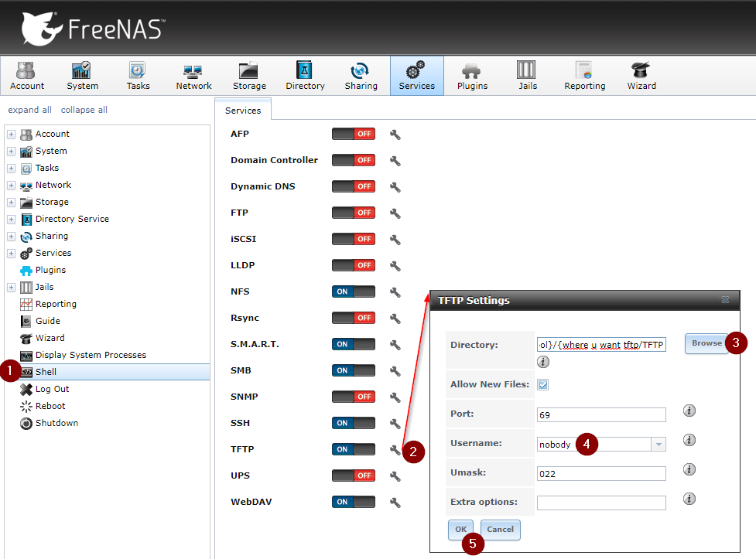
Task: Open WebDAV settings wrench icon
Action: 395,502
